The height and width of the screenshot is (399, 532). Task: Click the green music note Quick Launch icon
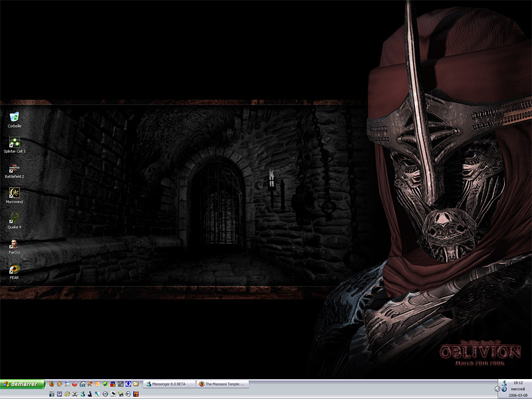(x=105, y=384)
